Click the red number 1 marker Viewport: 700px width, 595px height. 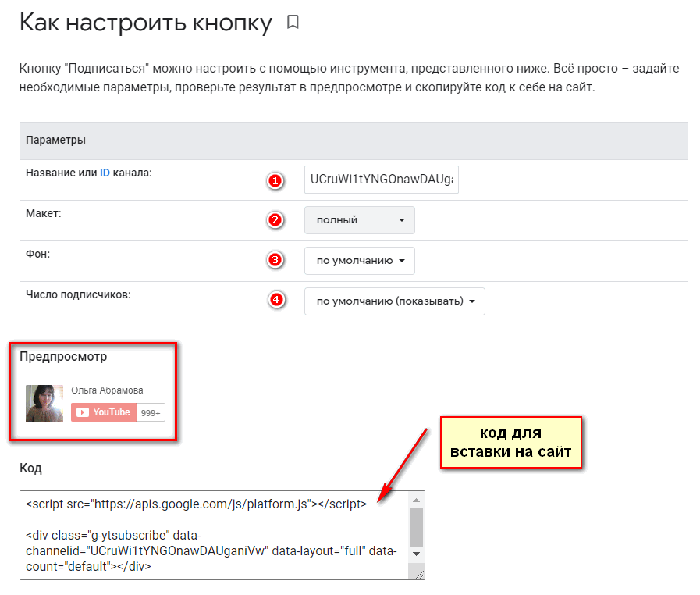pos(275,180)
